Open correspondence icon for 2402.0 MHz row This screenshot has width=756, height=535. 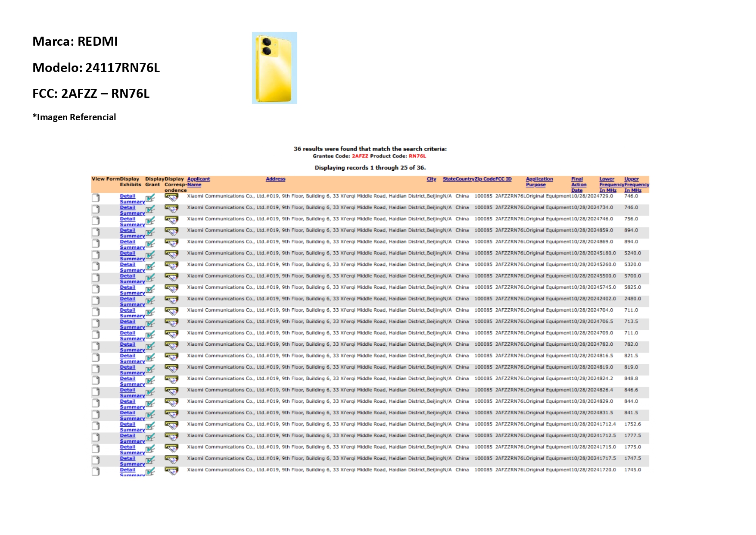[x=171, y=300]
